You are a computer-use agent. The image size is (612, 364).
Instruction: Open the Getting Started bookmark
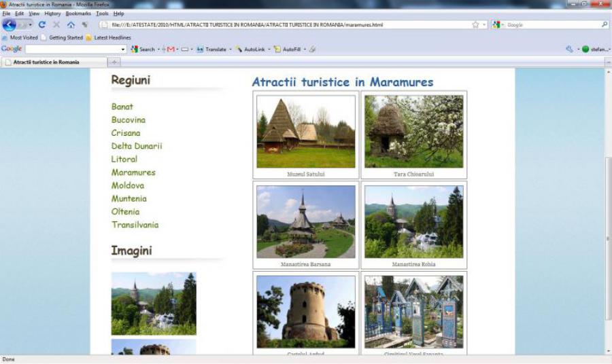click(x=62, y=37)
